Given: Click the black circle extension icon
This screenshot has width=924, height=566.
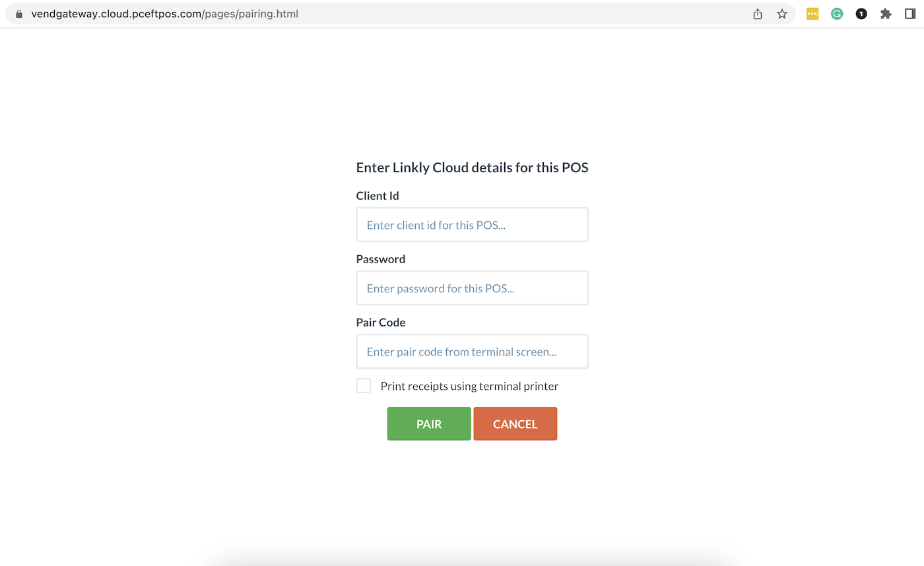Looking at the screenshot, I should pos(861,14).
